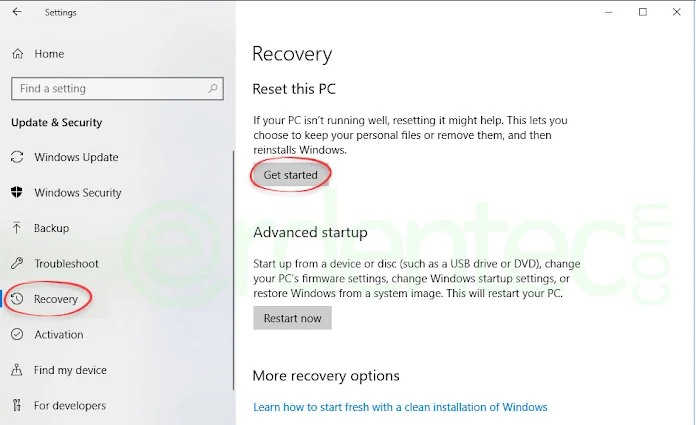Click the Restart now button
The width and height of the screenshot is (696, 425).
[293, 318]
